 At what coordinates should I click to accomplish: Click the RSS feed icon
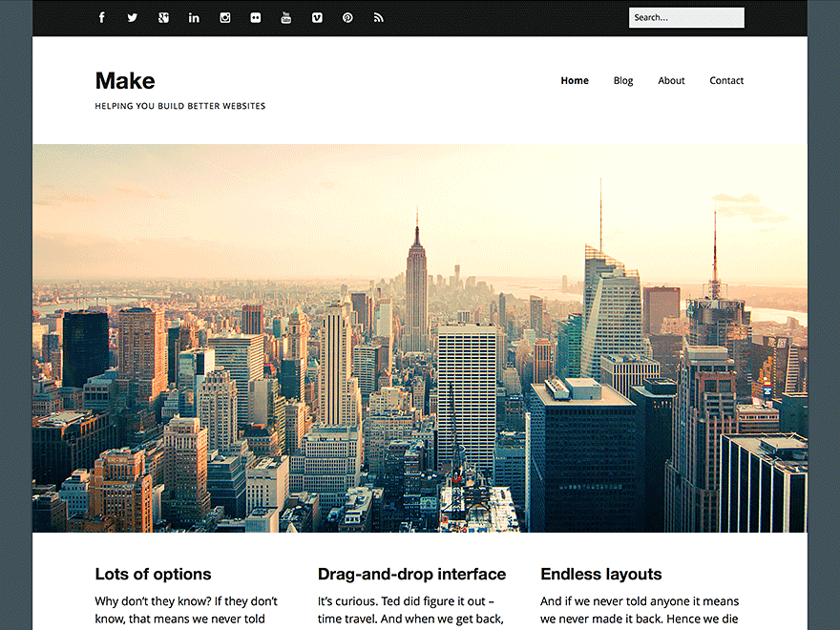point(378,16)
